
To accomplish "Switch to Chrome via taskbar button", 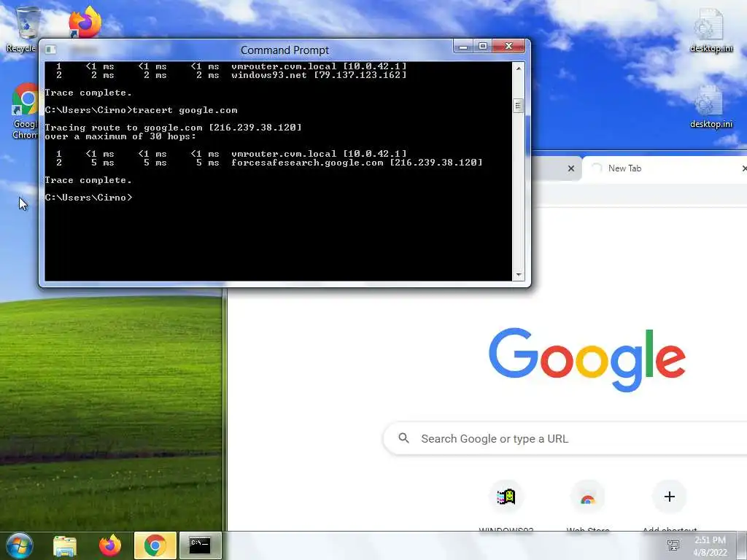I will tap(155, 545).
